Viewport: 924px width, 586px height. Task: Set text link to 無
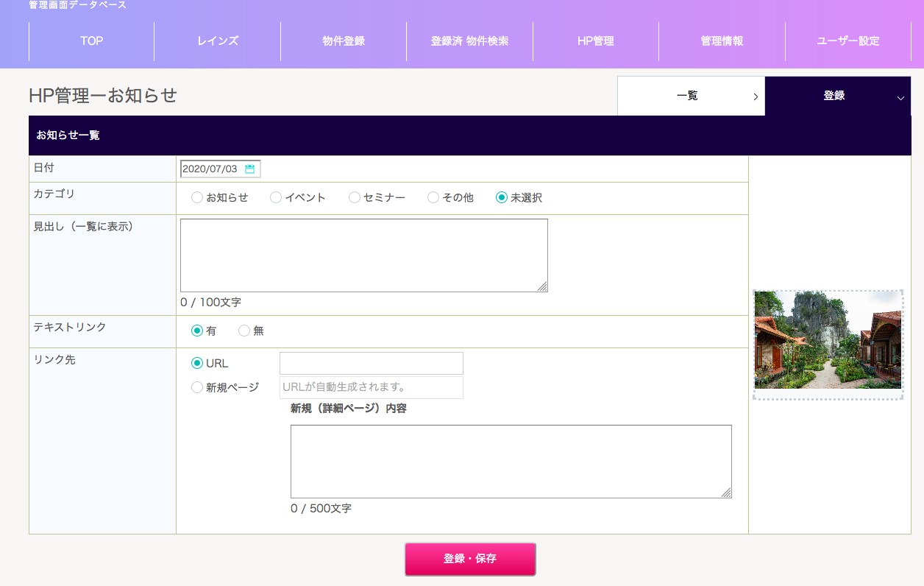[x=244, y=331]
